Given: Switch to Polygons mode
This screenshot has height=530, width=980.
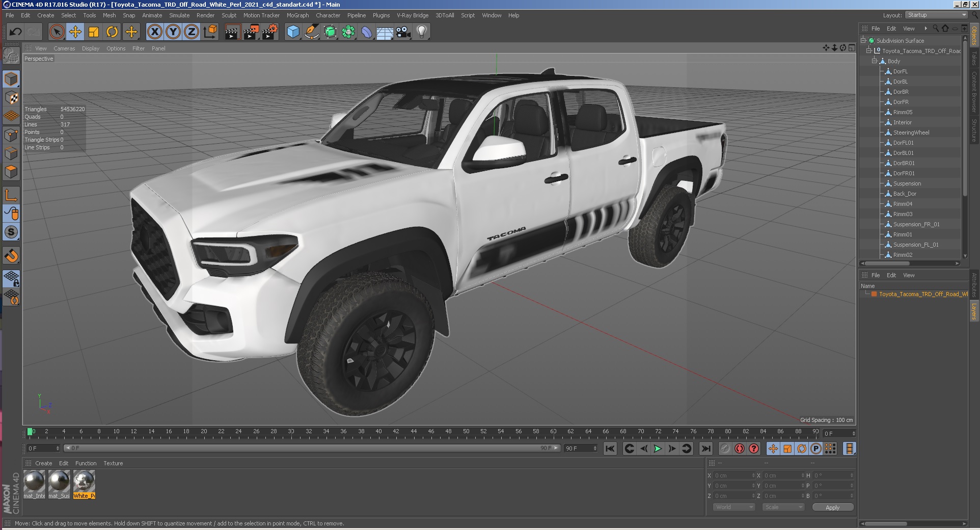Looking at the screenshot, I should 11,172.
